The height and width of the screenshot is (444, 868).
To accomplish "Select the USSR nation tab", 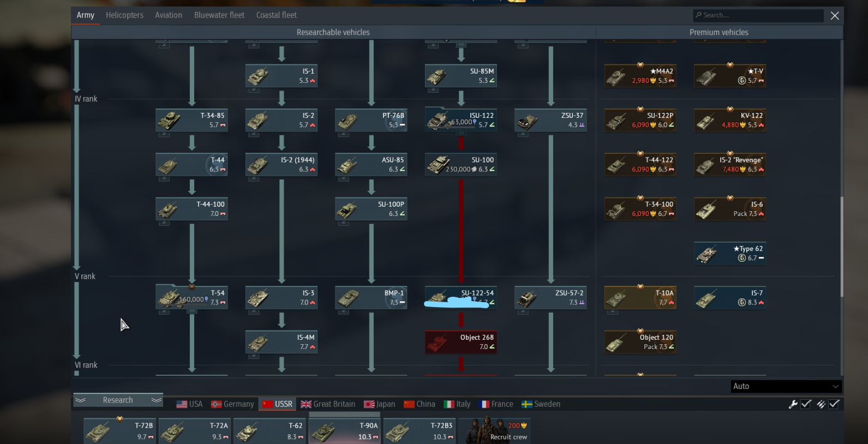I will [x=278, y=404].
